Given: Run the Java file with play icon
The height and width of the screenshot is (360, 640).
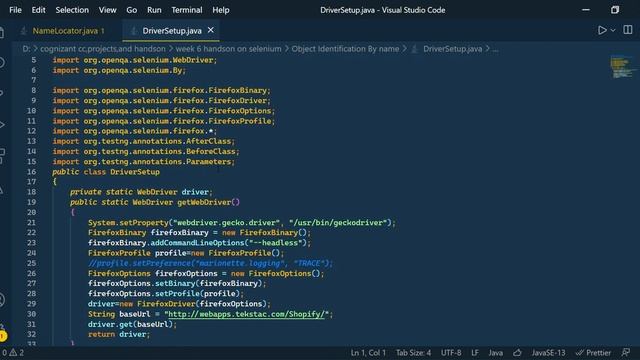Looking at the screenshot, I should 602,30.
